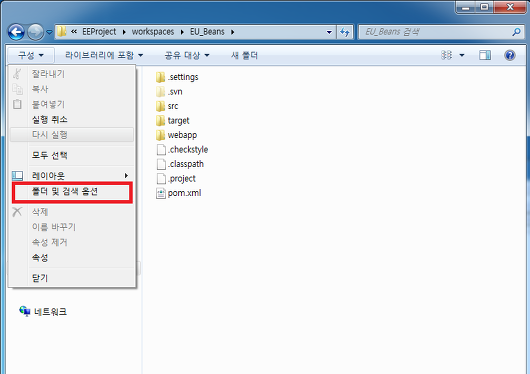530x374 pixels.
Task: Toggle the preview pane icon
Action: point(485,55)
